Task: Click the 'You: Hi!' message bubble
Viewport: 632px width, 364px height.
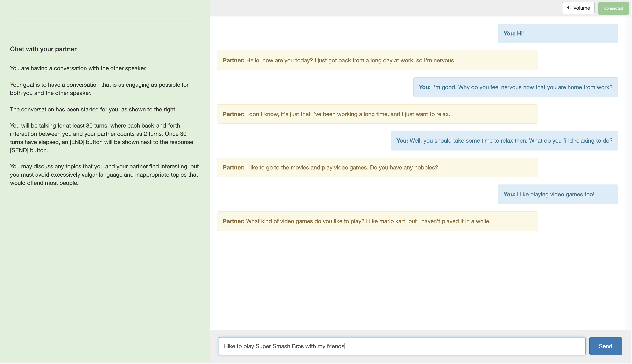Action: tap(558, 33)
